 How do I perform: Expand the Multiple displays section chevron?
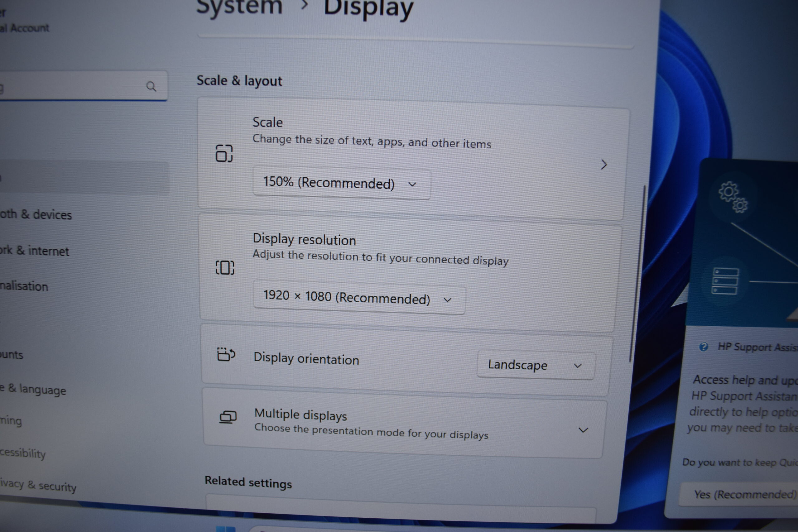pyautogui.click(x=583, y=430)
